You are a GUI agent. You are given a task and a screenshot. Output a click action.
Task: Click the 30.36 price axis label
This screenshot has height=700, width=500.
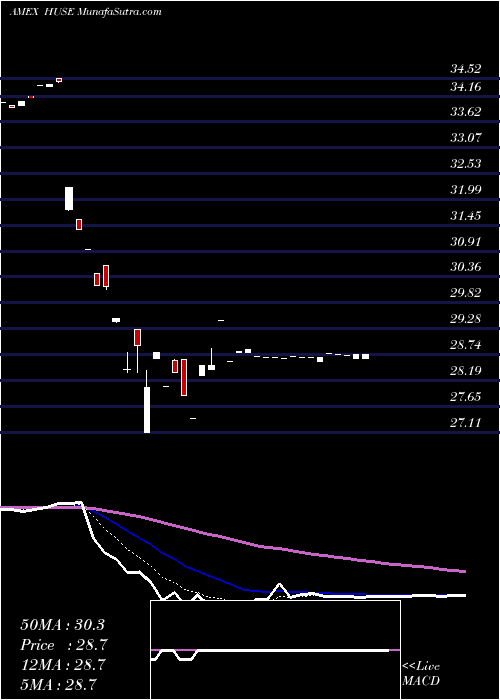coord(466,267)
